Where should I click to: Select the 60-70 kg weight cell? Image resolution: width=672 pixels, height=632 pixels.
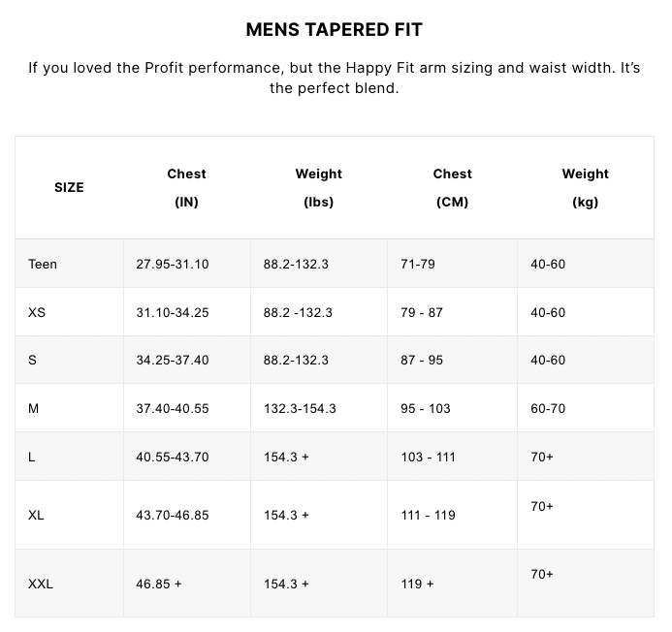coord(548,408)
